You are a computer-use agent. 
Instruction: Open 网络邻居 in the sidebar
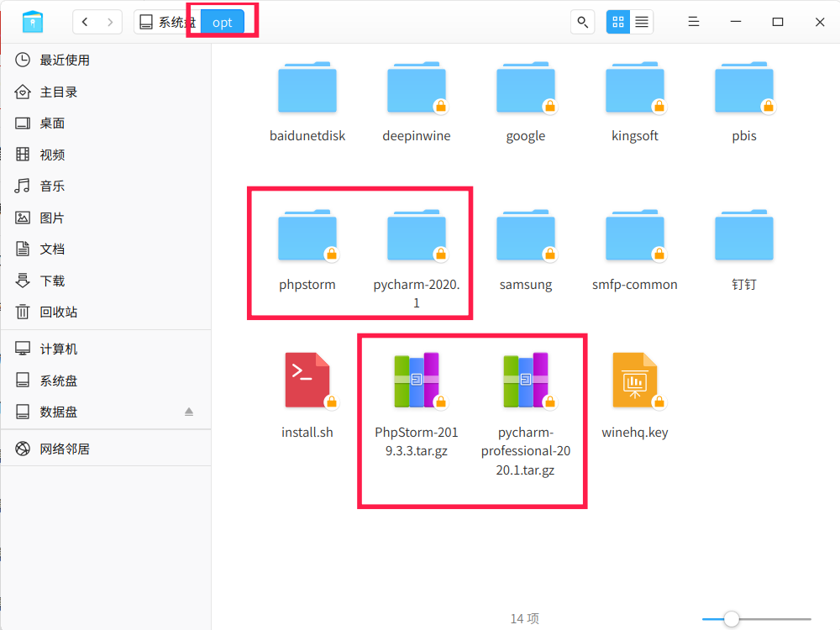[x=106, y=449]
